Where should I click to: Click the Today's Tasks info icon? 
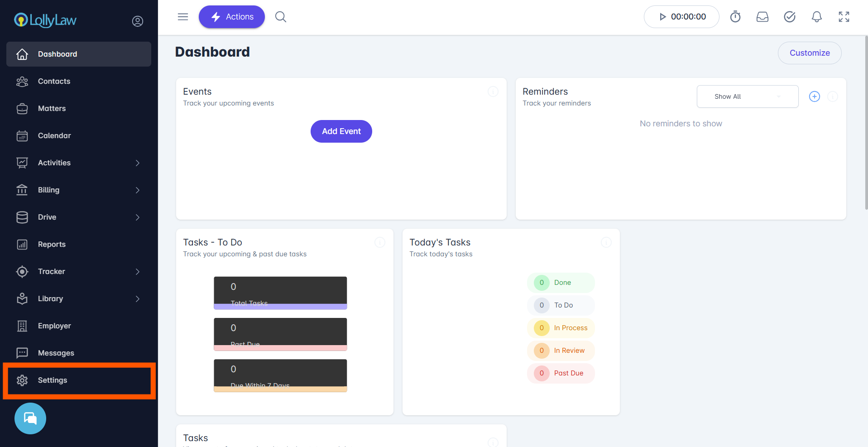[x=606, y=242]
